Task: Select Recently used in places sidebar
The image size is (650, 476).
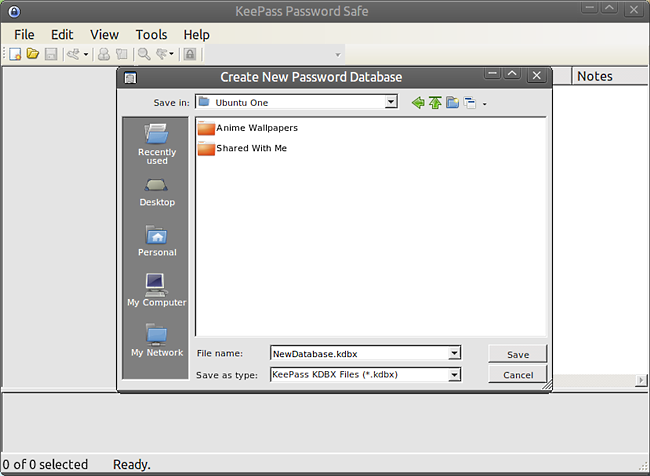Action: click(x=157, y=144)
